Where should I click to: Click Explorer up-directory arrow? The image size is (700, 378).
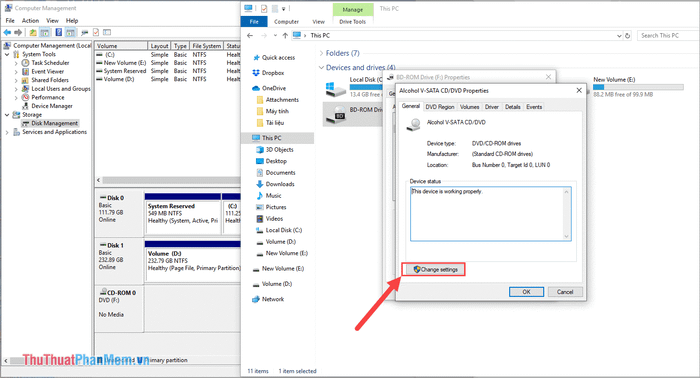[285, 35]
